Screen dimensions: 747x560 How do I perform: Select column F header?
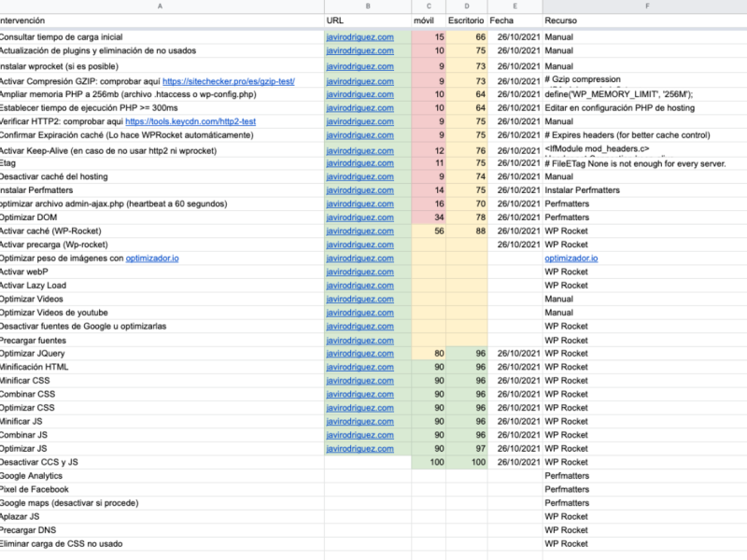click(x=645, y=7)
